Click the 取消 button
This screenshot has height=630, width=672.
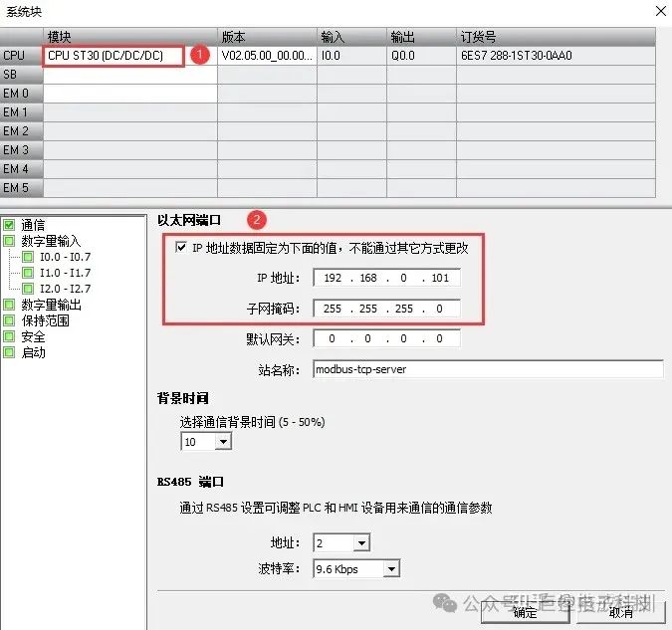(x=620, y=612)
